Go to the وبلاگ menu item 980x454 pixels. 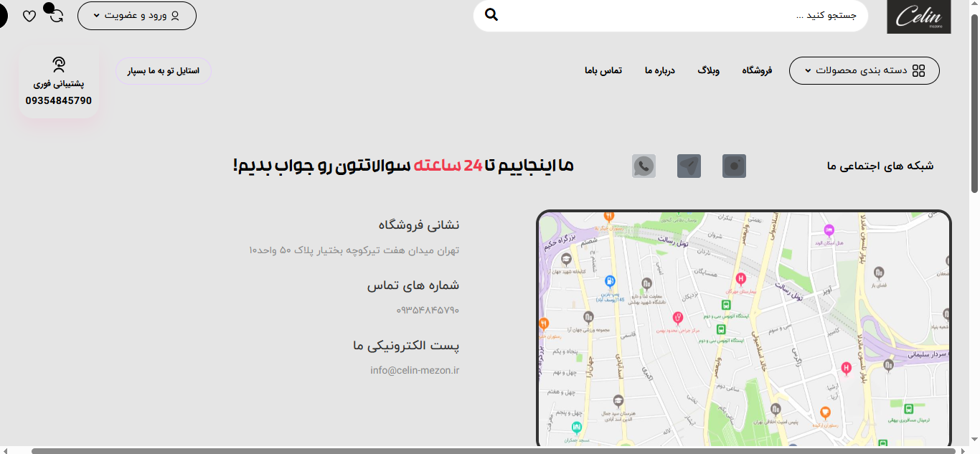click(708, 70)
